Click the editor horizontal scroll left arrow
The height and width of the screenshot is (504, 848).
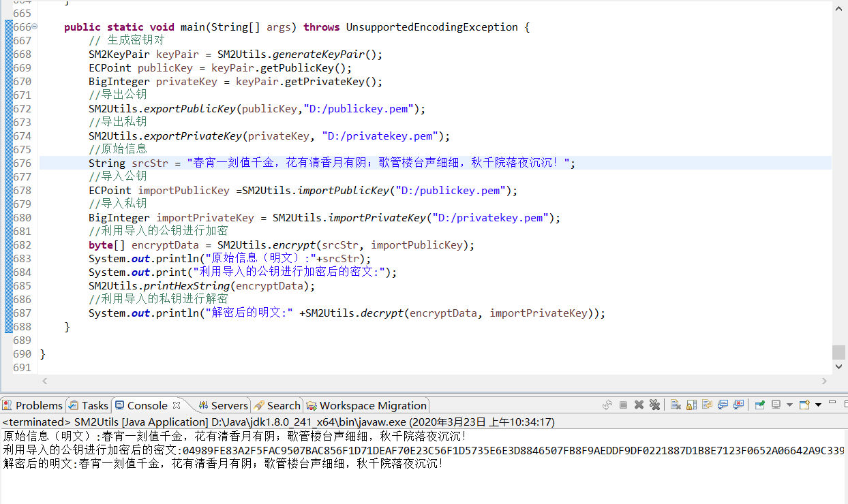click(46, 382)
